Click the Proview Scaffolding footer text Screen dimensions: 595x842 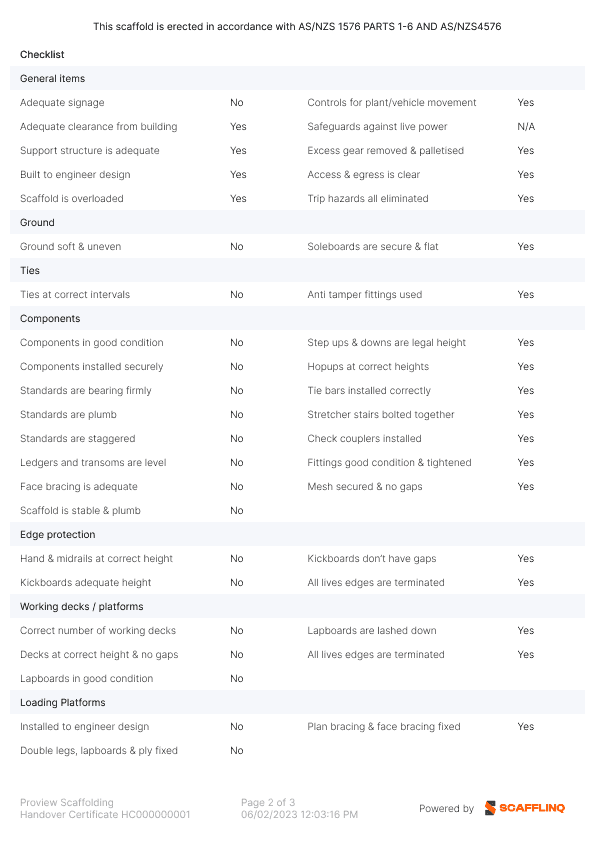point(67,802)
